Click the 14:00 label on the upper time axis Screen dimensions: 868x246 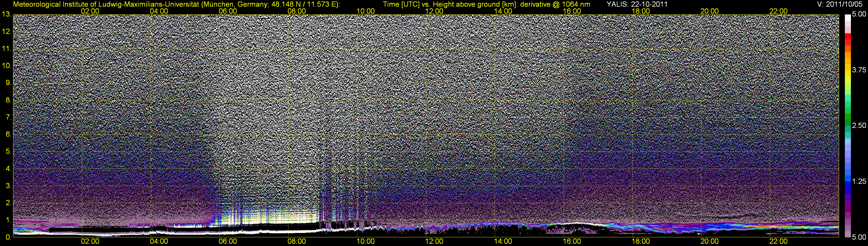[503, 11]
